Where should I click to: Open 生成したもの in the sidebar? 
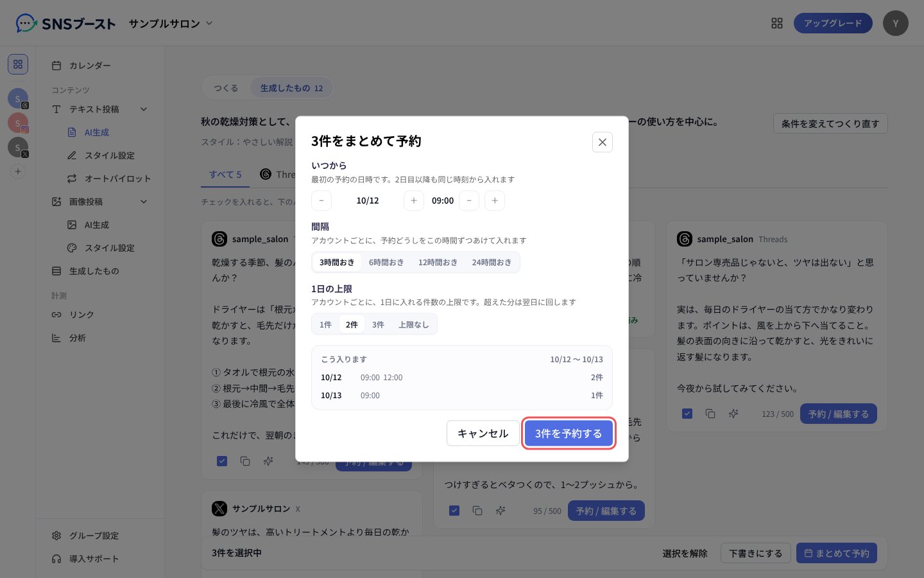coord(99,271)
